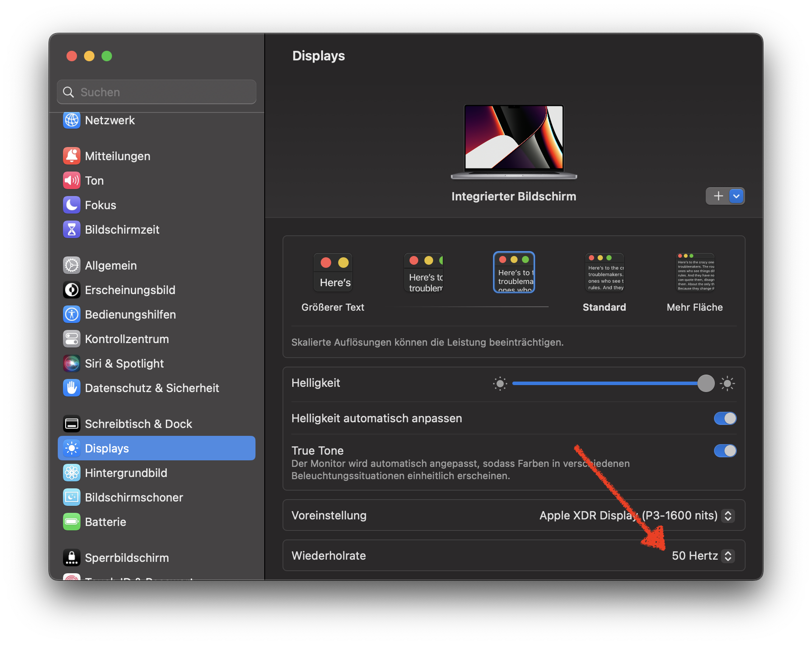Open Hintergrundbild settings

tap(157, 473)
